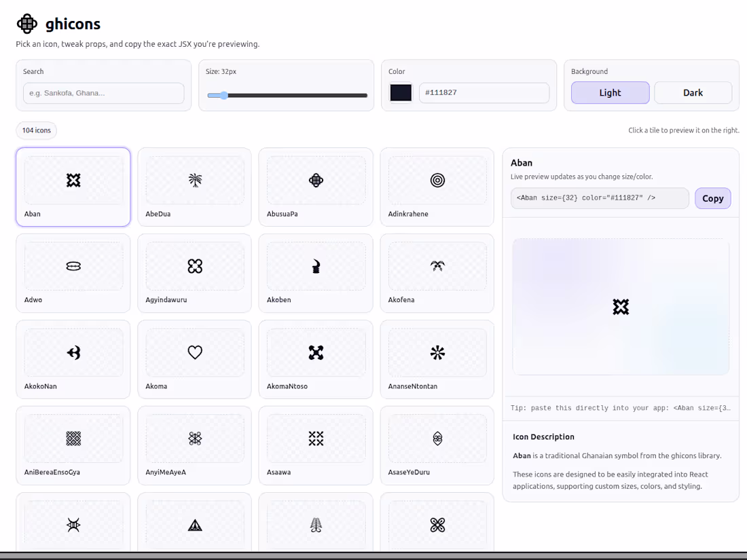747x560 pixels.
Task: Pick the triangle icon in bottom row
Action: [195, 525]
